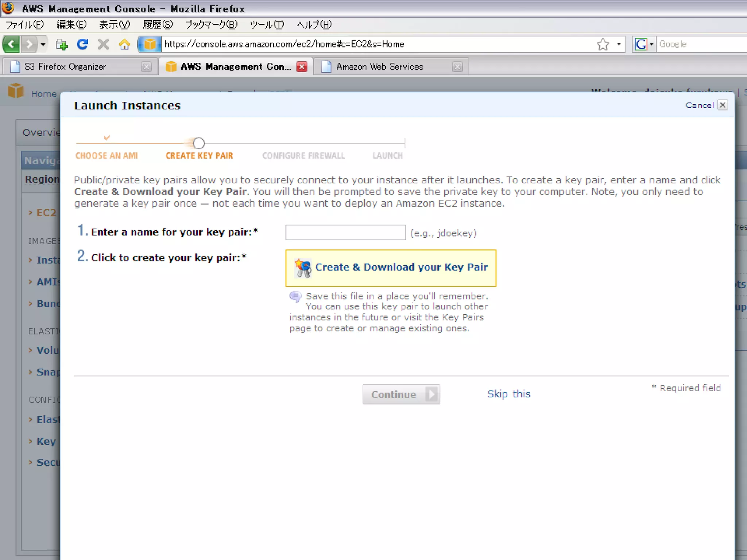Close the AWS Management Console tab
The height and width of the screenshot is (560, 747).
coord(302,67)
